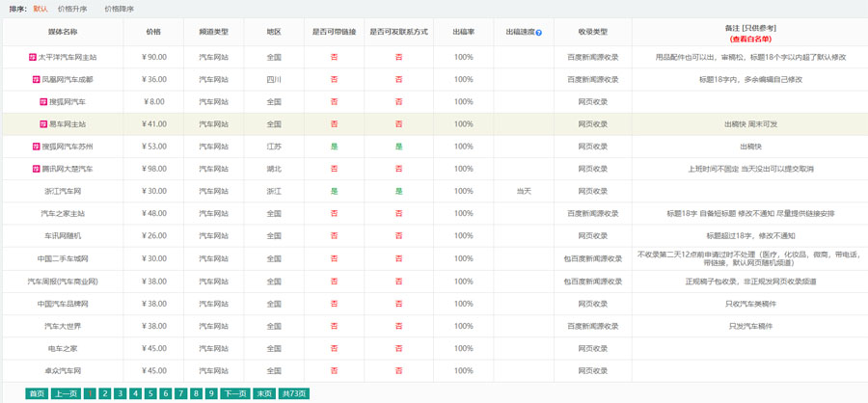Go to page 5 in pagination
The height and width of the screenshot is (403, 868).
(150, 393)
